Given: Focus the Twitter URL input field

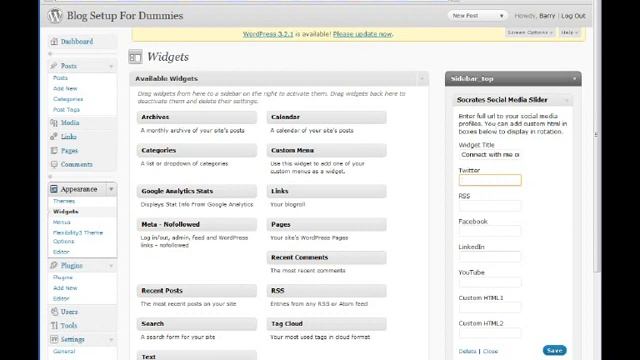Looking at the screenshot, I should pos(490,180).
